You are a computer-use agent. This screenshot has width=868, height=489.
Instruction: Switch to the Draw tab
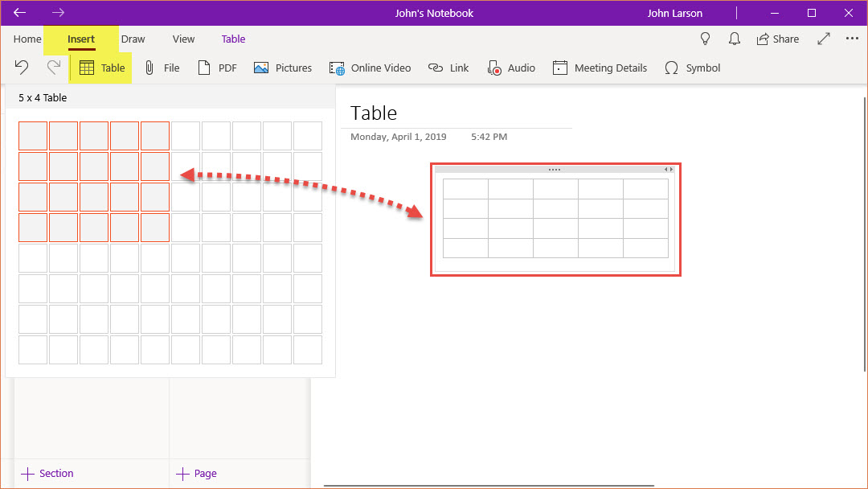133,39
